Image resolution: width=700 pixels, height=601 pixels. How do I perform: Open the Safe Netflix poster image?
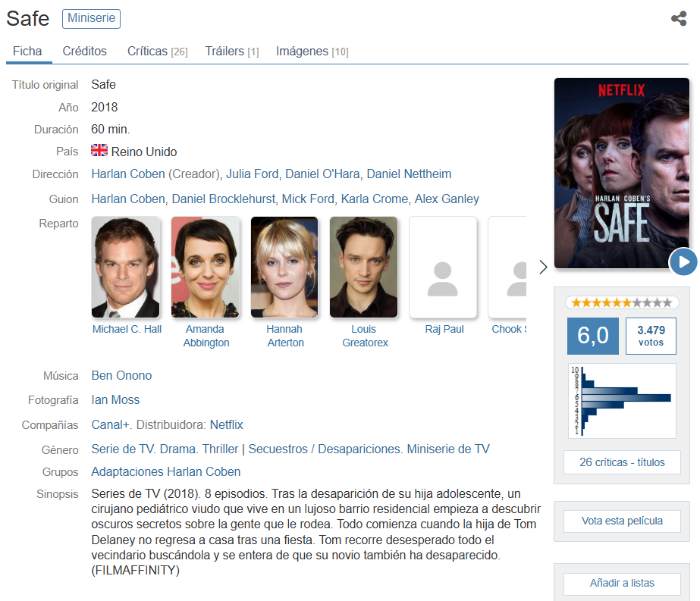point(621,173)
